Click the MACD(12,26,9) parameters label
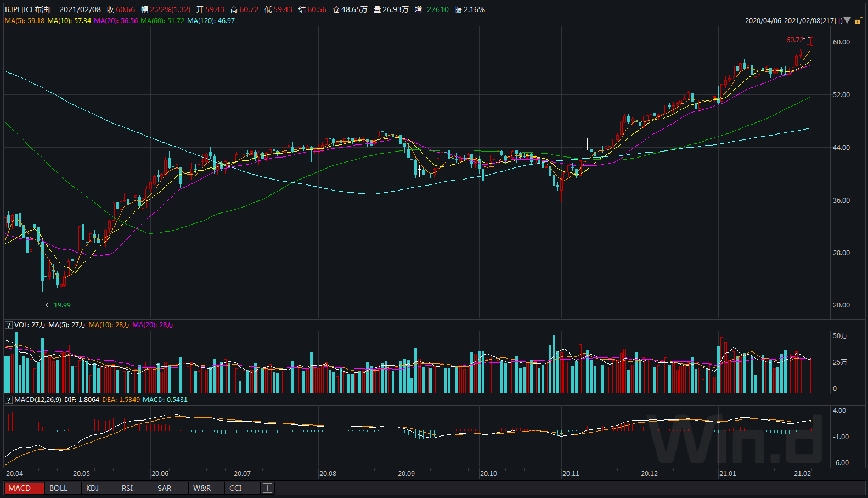868x498 pixels. click(x=38, y=400)
